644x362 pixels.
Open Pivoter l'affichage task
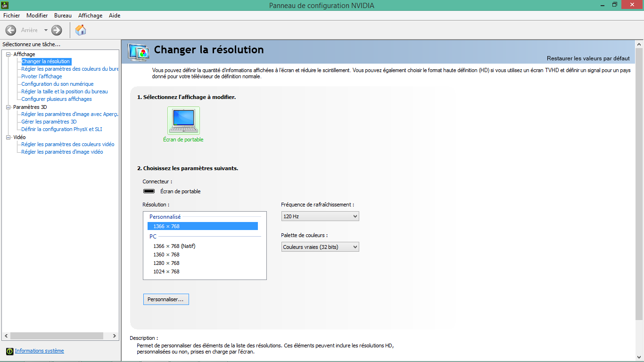coord(41,76)
